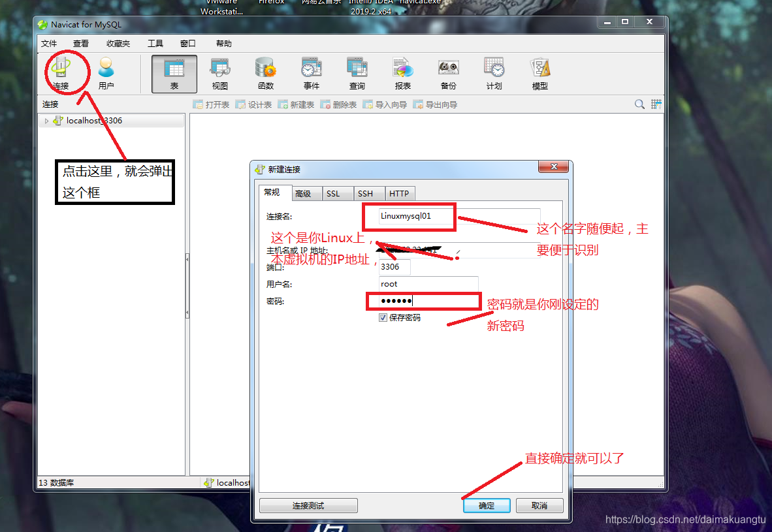This screenshot has width=772, height=532.
Task: Open the 收藏夹 (Favorites) menu
Action: tap(118, 43)
